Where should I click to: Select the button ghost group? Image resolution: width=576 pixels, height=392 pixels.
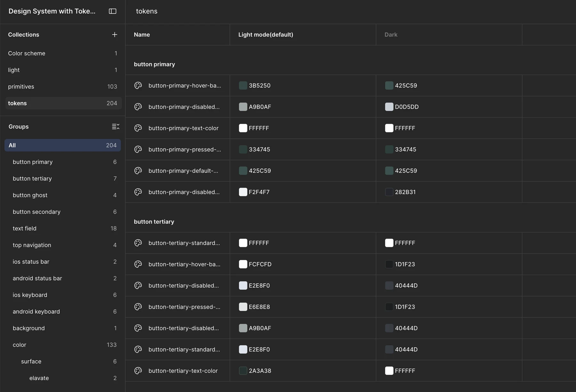[x=62, y=195]
